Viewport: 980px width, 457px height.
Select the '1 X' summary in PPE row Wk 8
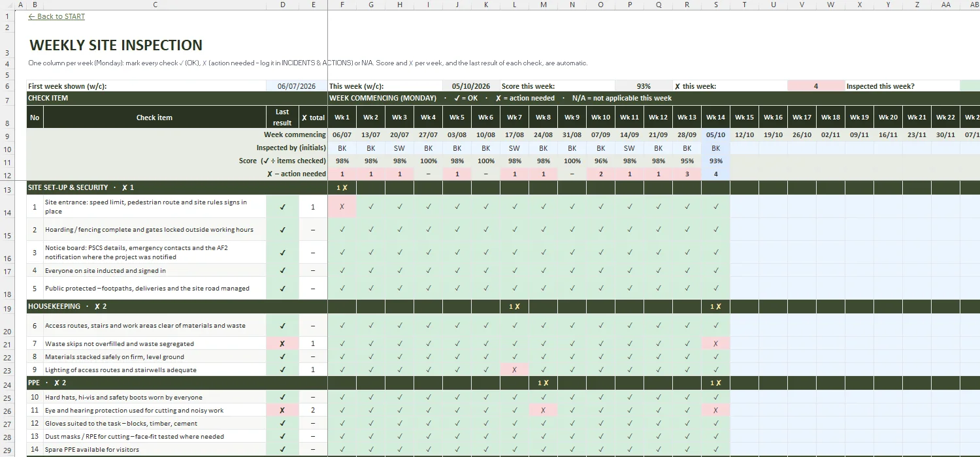click(544, 383)
